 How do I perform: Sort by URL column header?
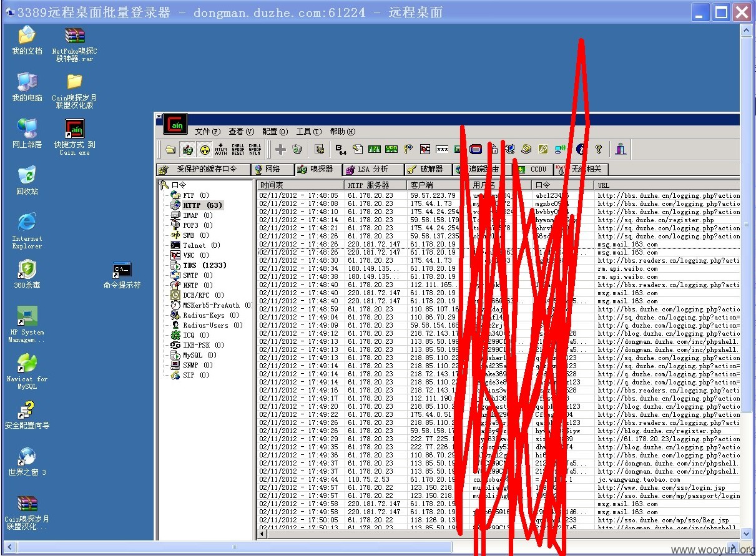point(666,185)
